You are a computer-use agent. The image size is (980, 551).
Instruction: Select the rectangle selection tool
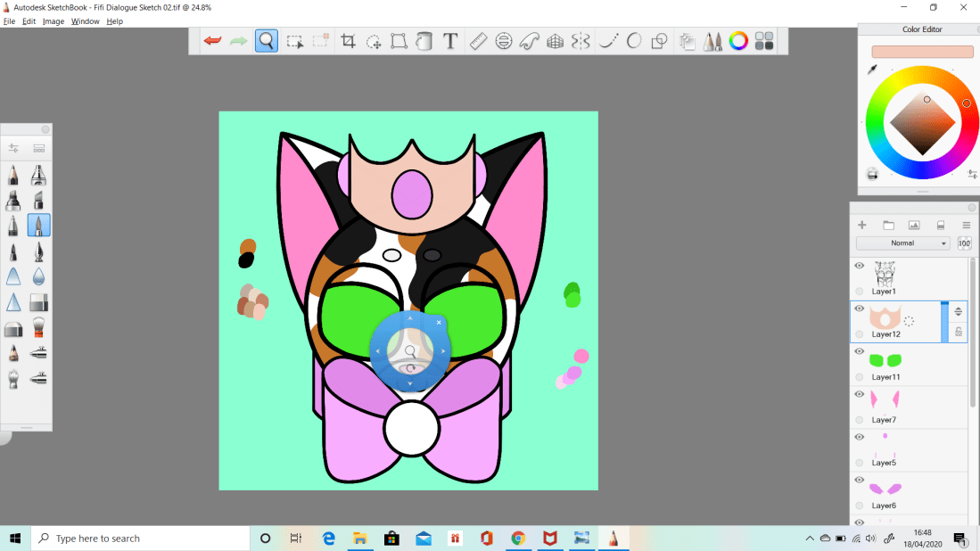pos(294,41)
